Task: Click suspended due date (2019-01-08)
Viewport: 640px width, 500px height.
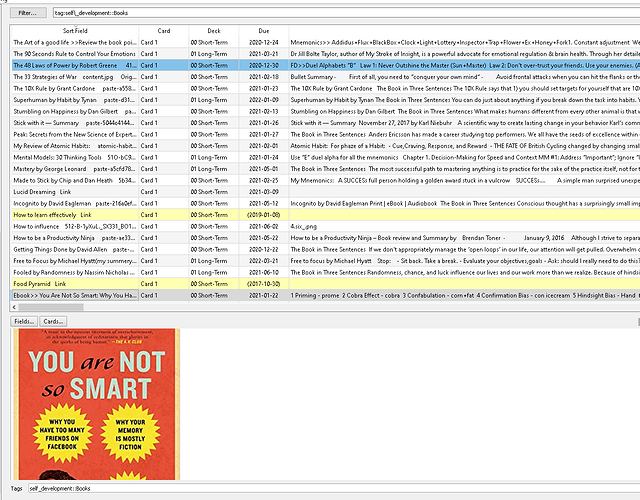Action: pos(264,215)
